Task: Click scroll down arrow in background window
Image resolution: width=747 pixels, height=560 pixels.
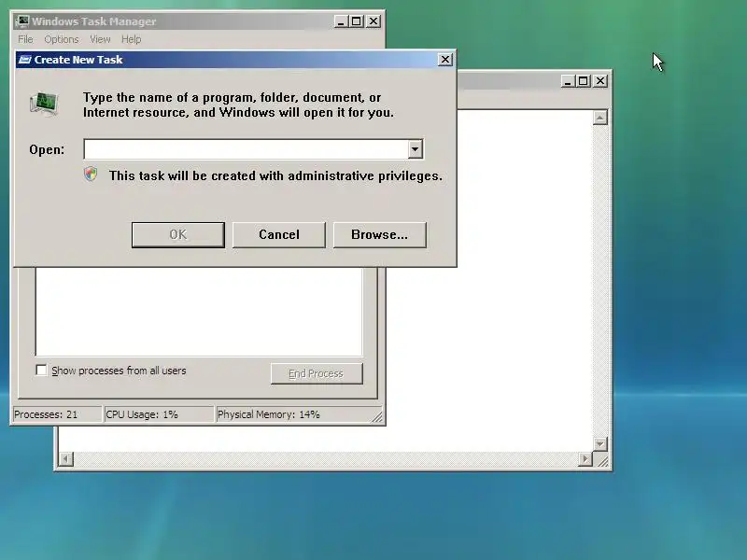Action: click(600, 444)
